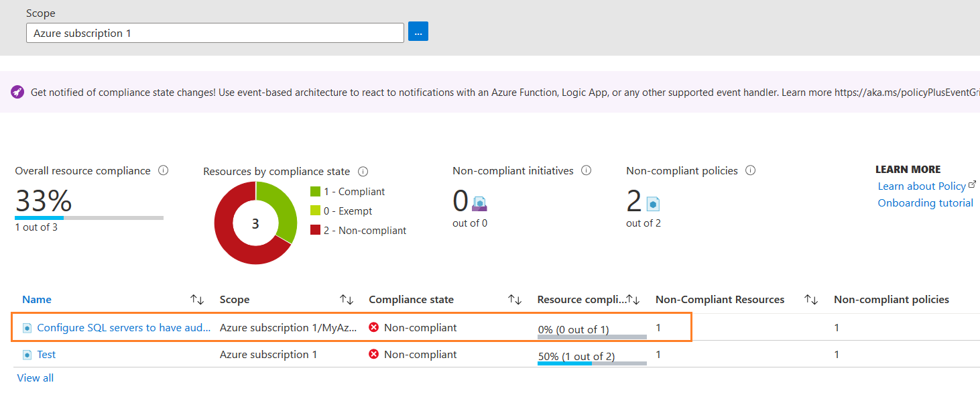This screenshot has width=980, height=401.
Task: Open the Test policy assignment
Action: pos(46,355)
